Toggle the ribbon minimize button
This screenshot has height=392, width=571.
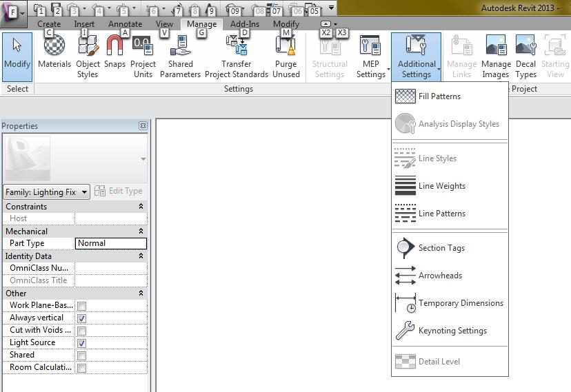point(325,24)
